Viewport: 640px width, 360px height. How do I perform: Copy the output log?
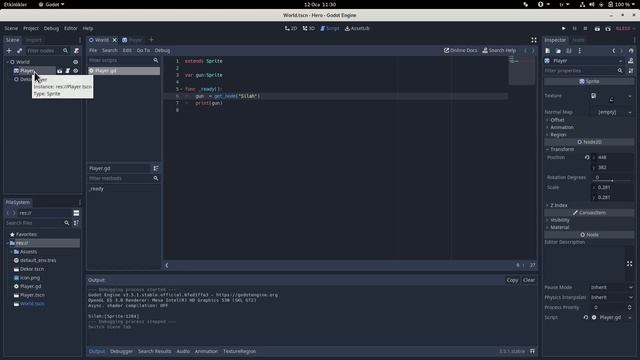[x=512, y=280]
